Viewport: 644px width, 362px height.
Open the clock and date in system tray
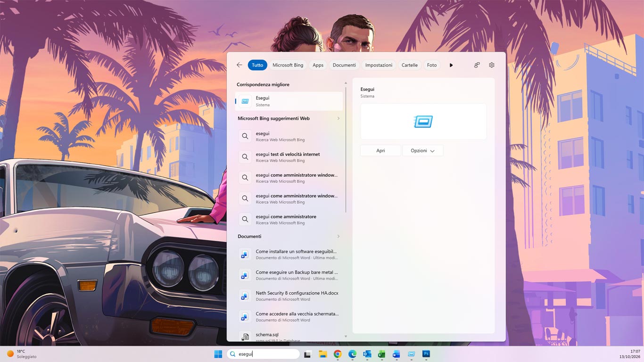[630, 354]
